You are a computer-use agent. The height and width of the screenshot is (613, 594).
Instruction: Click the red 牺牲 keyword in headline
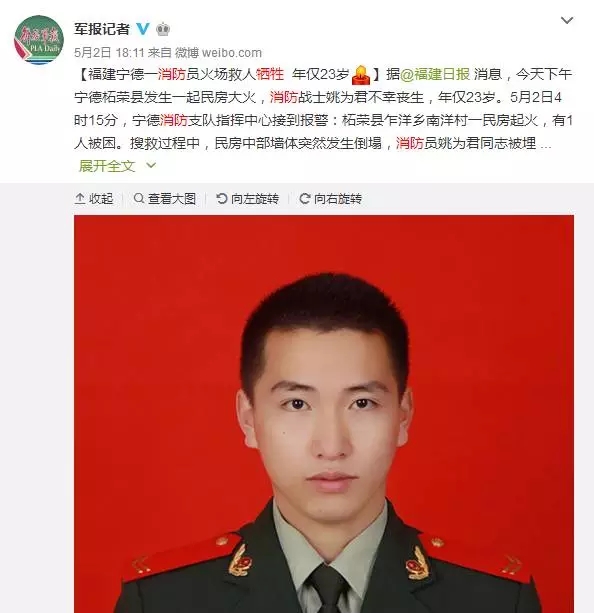click(270, 74)
